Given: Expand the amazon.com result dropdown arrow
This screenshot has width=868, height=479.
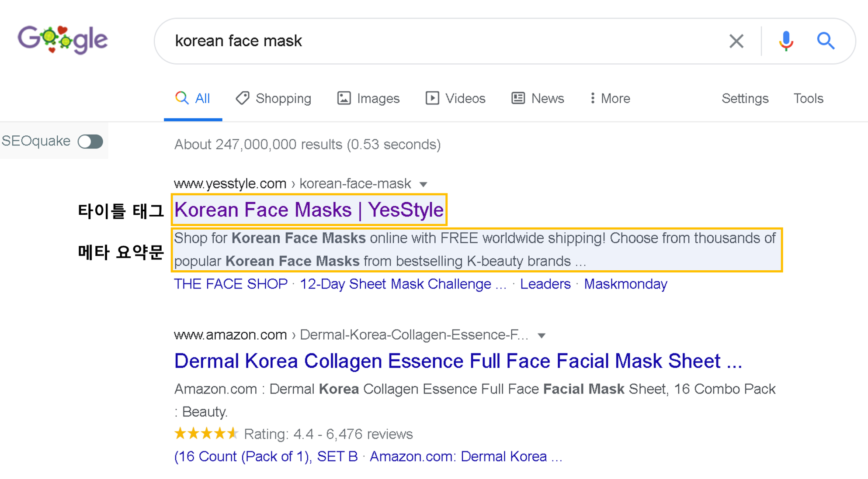Looking at the screenshot, I should click(x=542, y=335).
